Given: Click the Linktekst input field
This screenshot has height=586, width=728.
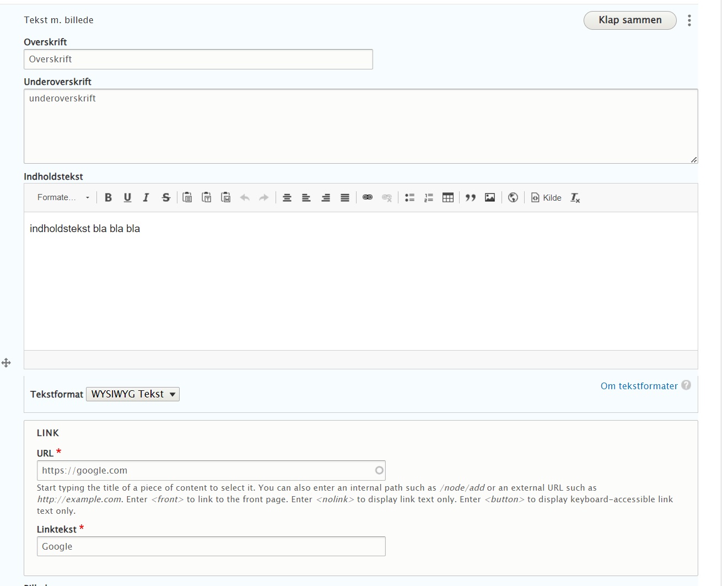Looking at the screenshot, I should [211, 546].
